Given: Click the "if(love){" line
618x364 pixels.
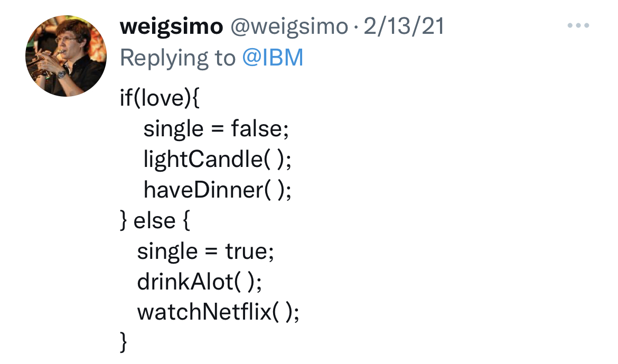Looking at the screenshot, I should tap(160, 98).
